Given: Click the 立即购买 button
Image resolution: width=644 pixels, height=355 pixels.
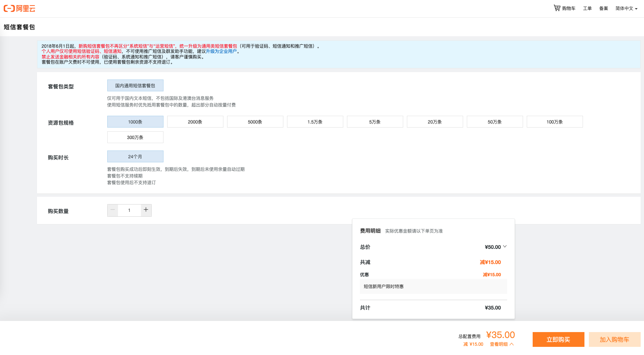Looking at the screenshot, I should click(x=559, y=339).
